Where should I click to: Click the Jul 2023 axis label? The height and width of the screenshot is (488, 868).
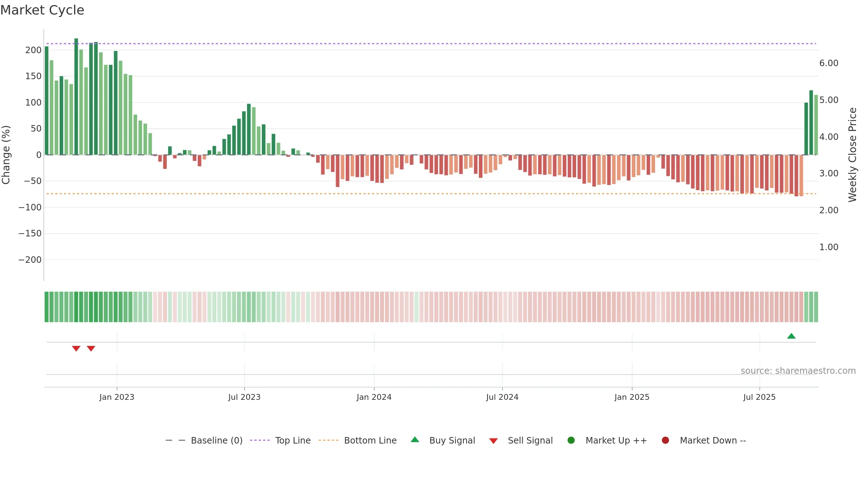(244, 397)
